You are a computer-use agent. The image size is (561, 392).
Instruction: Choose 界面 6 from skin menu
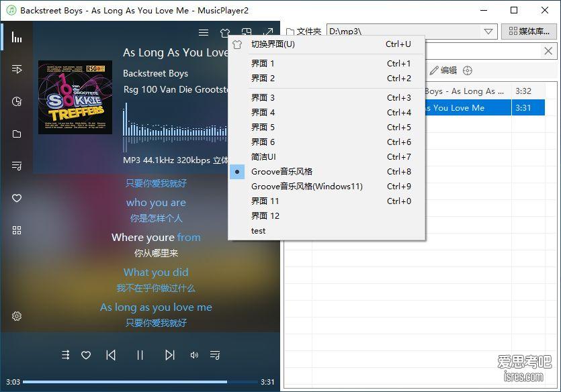click(327, 142)
